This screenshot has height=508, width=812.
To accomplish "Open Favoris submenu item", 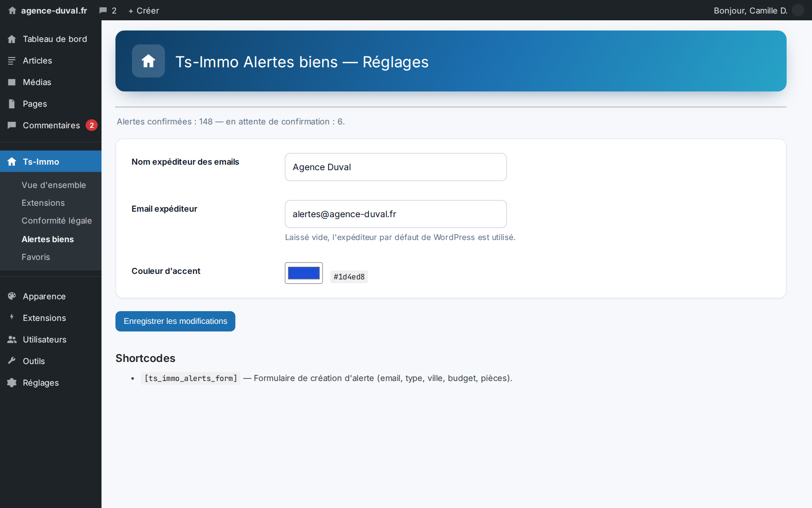I will (x=36, y=257).
